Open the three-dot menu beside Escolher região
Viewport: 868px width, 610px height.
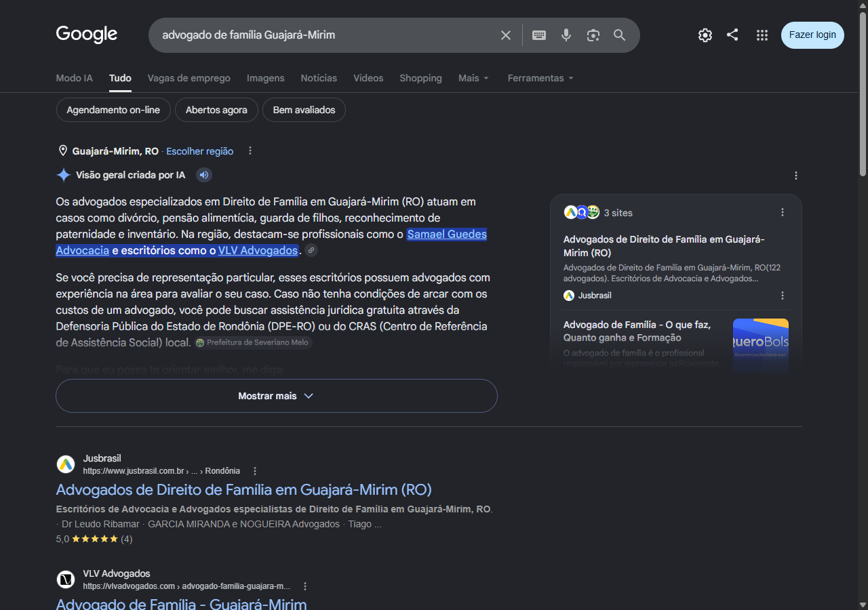250,151
